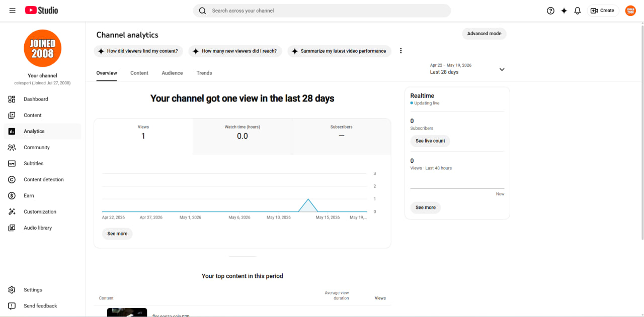
Task: Click the Dashboard sidebar icon
Action: 12,99
